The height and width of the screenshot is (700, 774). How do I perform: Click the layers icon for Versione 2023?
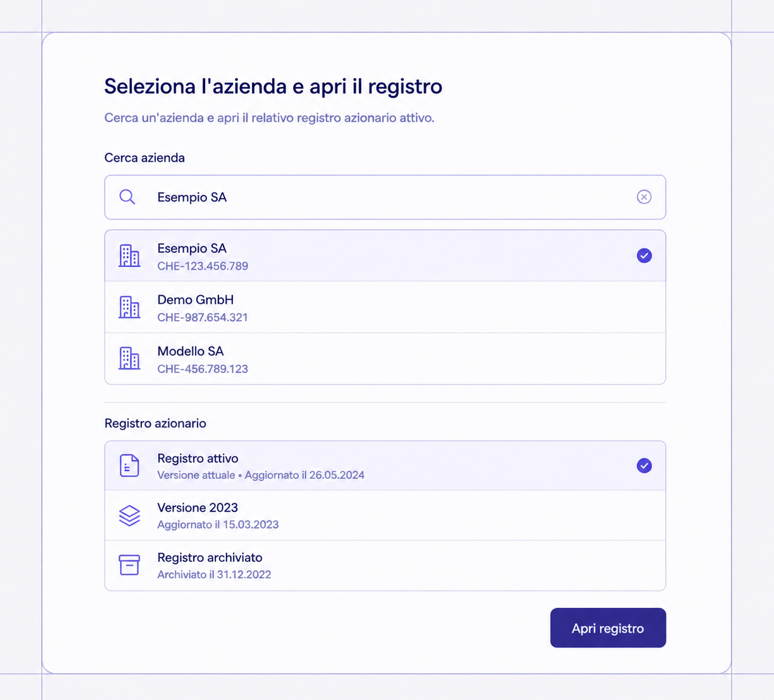tap(129, 516)
